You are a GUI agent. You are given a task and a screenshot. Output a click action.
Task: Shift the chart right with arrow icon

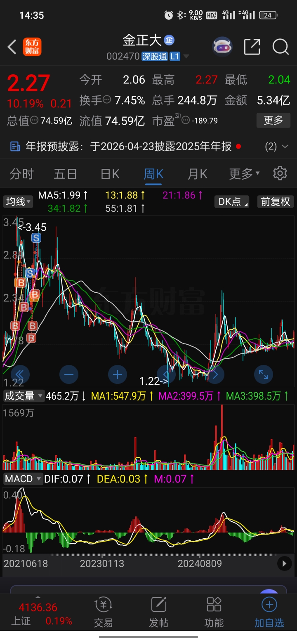pos(214,374)
